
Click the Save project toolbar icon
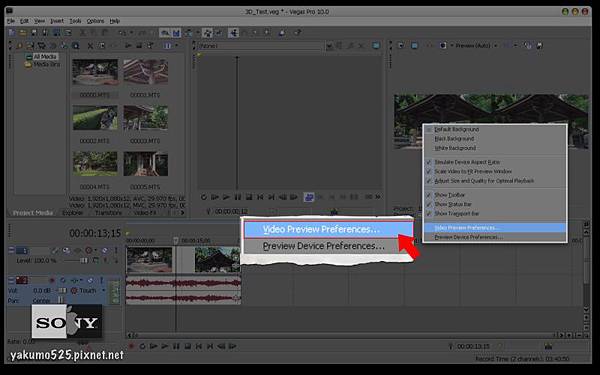coord(34,33)
